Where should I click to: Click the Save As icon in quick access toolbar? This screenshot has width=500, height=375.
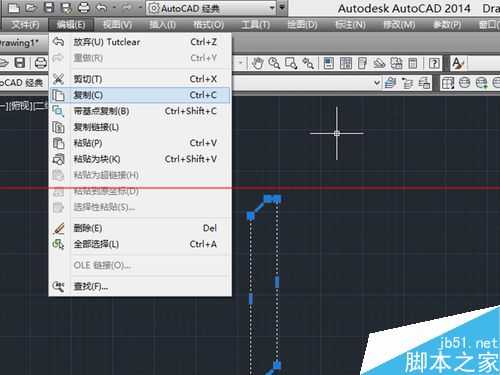(x=66, y=8)
